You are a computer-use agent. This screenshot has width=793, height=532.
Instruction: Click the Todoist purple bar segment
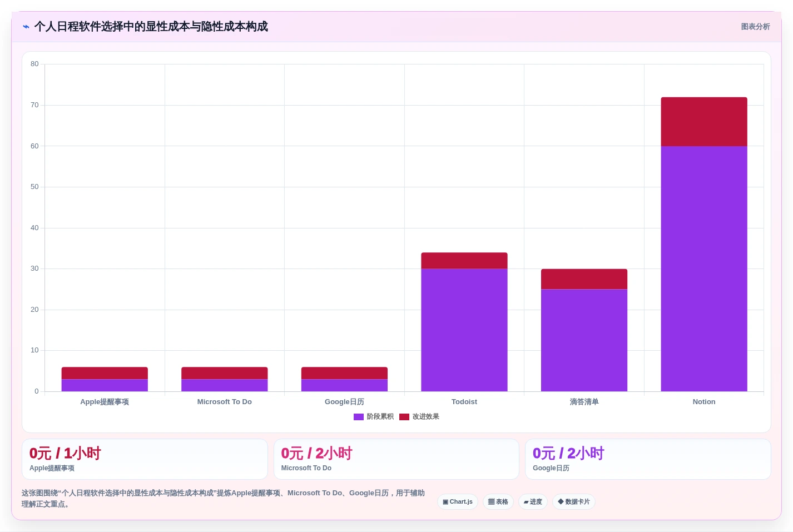pyautogui.click(x=464, y=330)
